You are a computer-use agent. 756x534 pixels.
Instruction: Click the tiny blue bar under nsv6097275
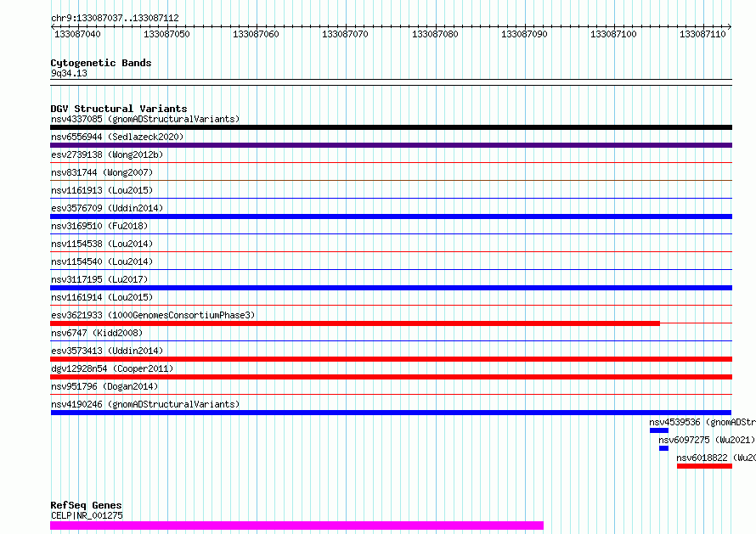[664, 448]
